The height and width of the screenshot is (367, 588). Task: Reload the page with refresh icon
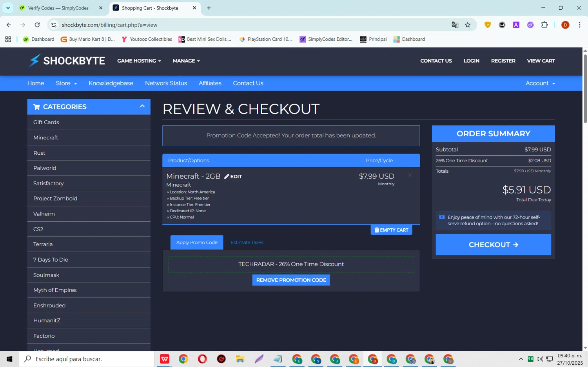[x=37, y=25]
